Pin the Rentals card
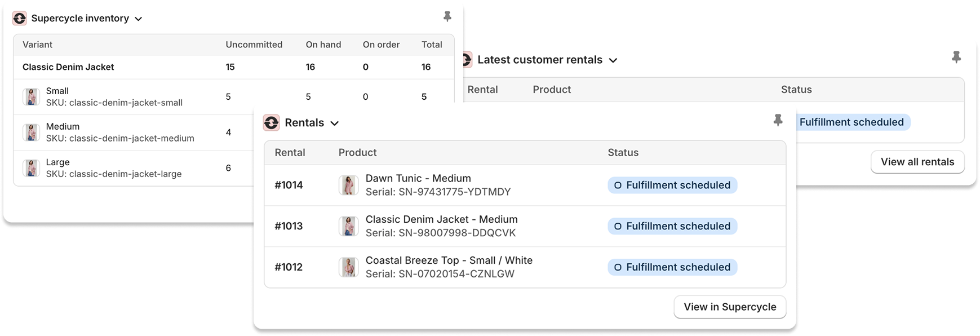The image size is (980, 336). coord(778,120)
